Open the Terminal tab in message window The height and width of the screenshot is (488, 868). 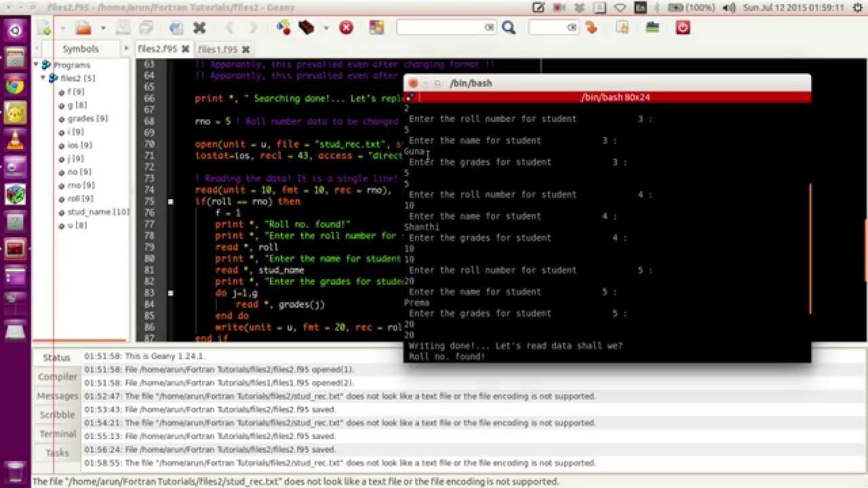tap(58, 434)
